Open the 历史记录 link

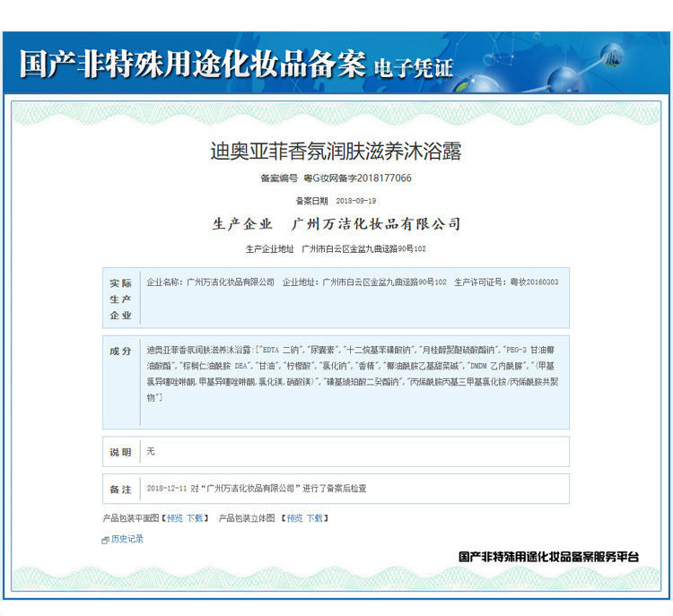pyautogui.click(x=127, y=539)
